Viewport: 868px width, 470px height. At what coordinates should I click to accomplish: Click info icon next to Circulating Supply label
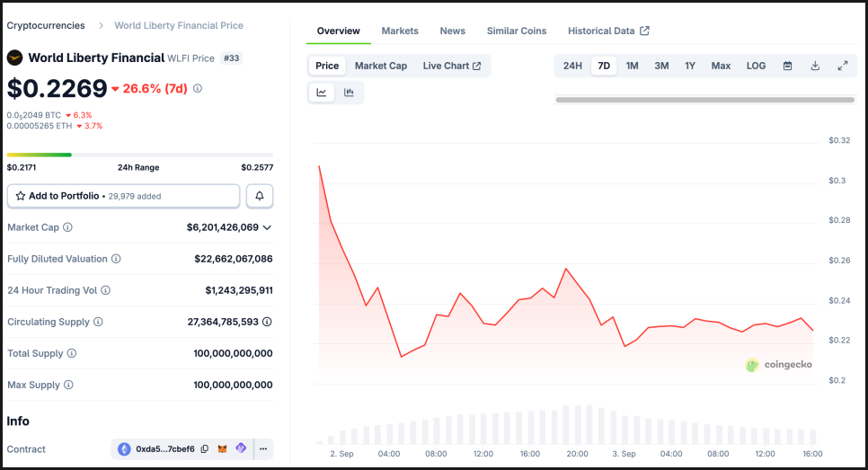[98, 322]
